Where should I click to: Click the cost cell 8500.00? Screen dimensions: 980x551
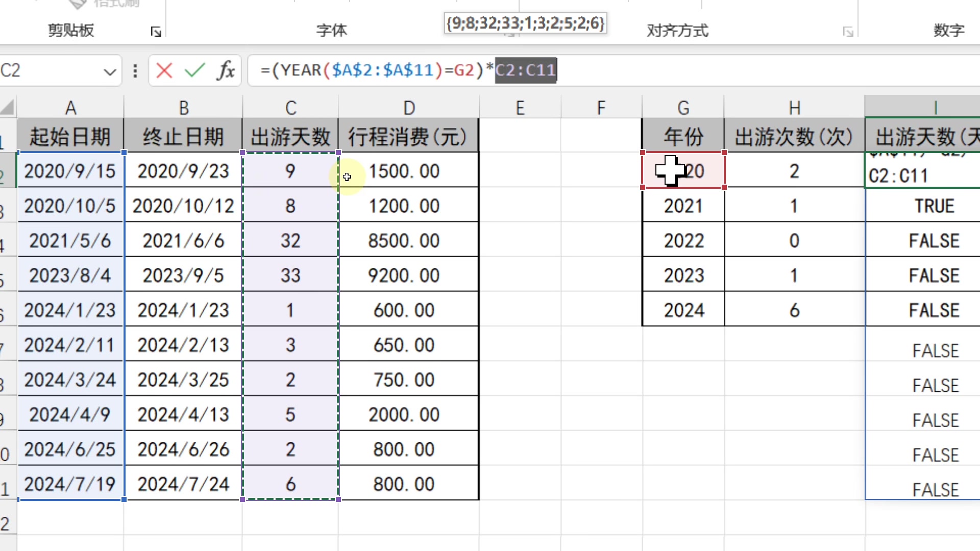pos(409,240)
